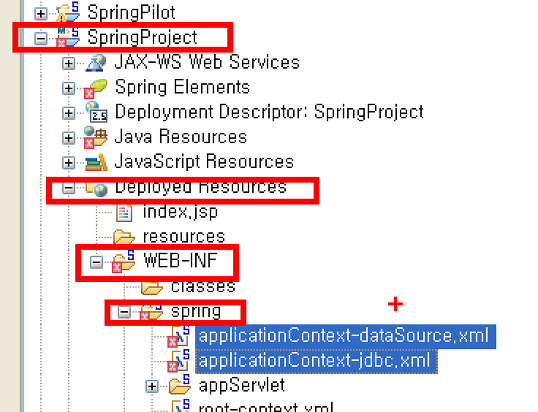Select JavaScript Resources label
Viewport: 538px width, 412px height.
click(x=204, y=162)
